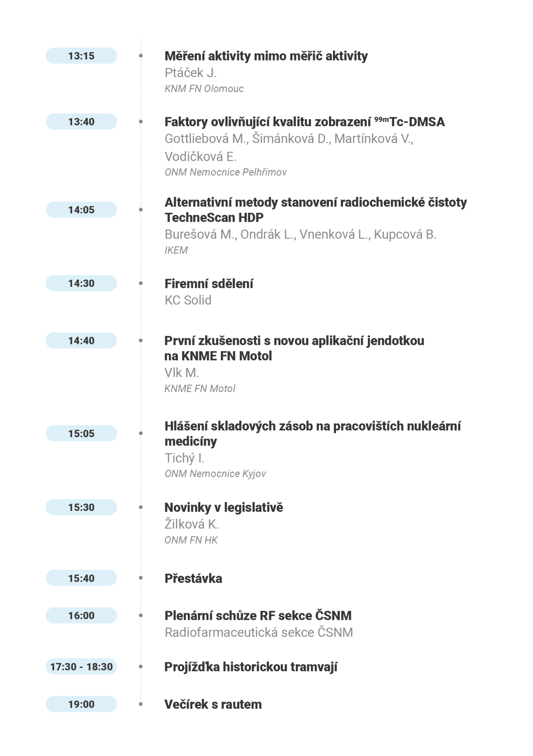Click the 19:00 time badge
Image resolution: width=533 pixels, height=756 pixels.
[81, 704]
